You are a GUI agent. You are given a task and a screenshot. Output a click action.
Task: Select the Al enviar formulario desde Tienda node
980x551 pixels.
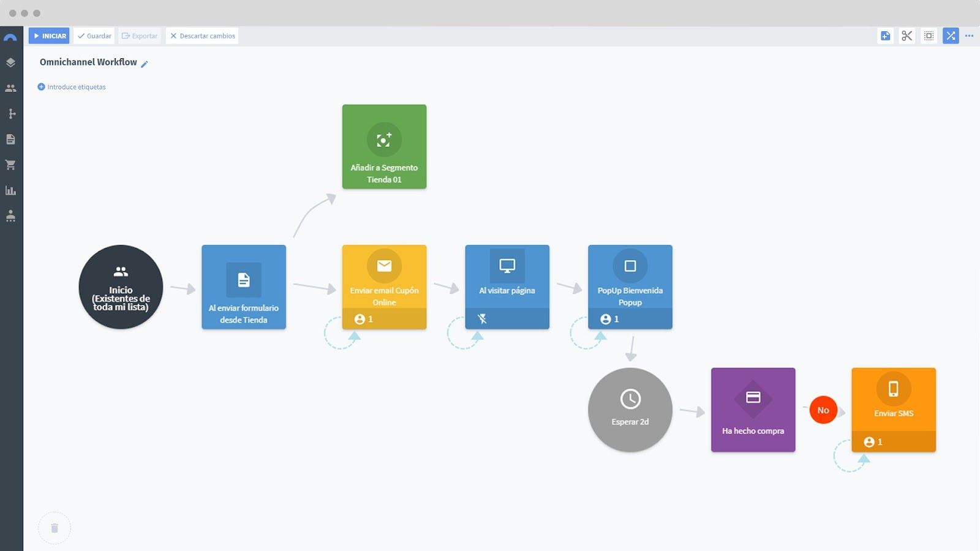tap(244, 287)
